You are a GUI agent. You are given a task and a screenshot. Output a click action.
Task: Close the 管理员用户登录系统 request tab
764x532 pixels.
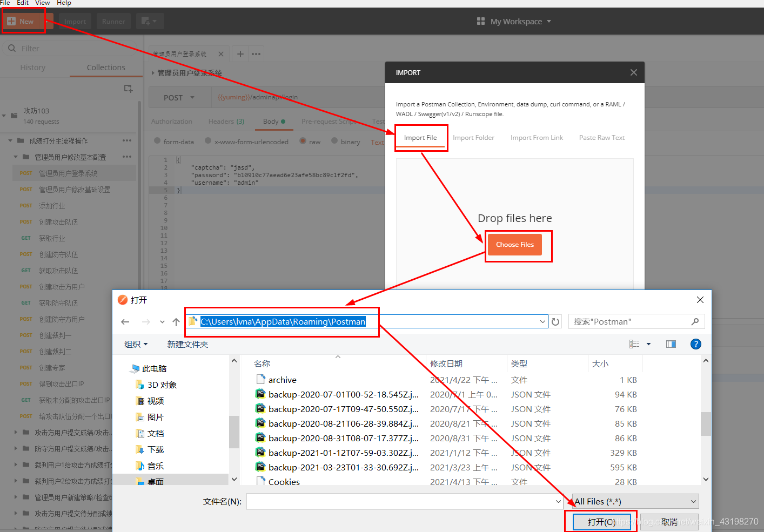point(221,54)
